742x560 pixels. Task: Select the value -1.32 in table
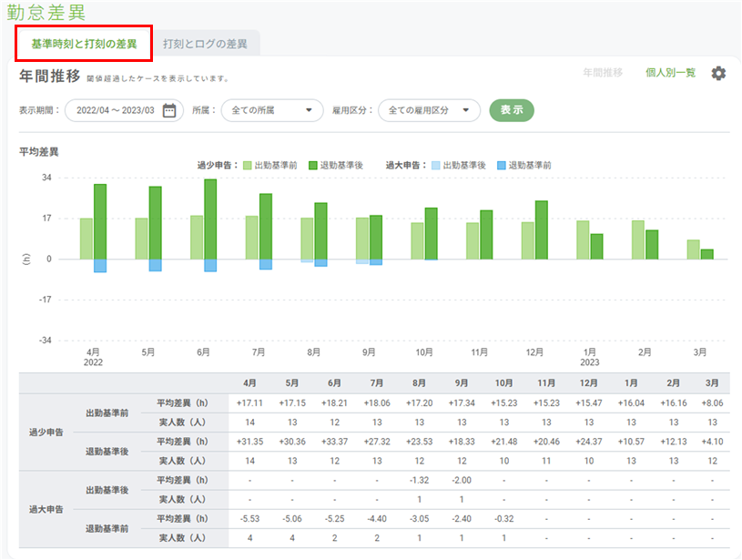(x=420, y=480)
